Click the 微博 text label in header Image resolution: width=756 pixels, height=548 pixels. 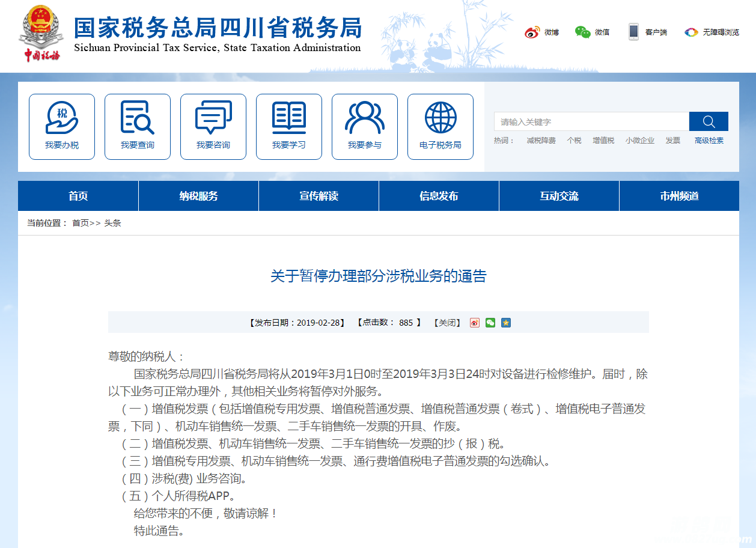coord(552,32)
